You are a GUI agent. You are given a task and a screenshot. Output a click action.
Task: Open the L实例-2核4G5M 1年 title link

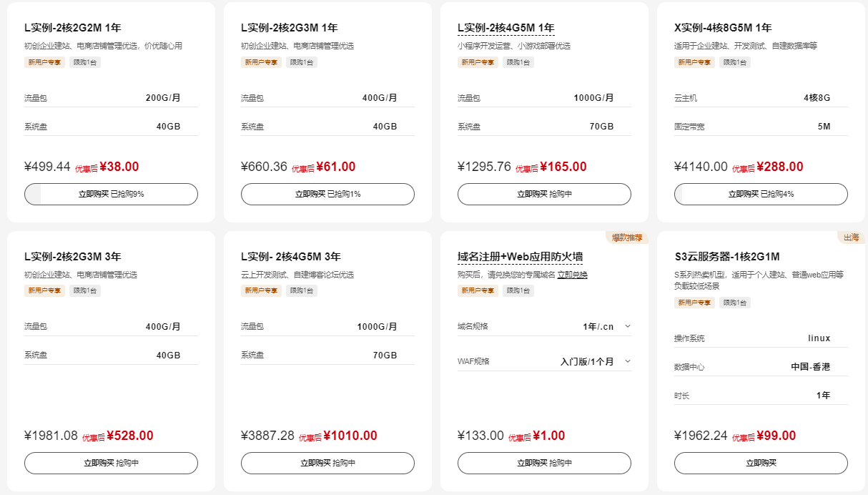click(x=505, y=28)
